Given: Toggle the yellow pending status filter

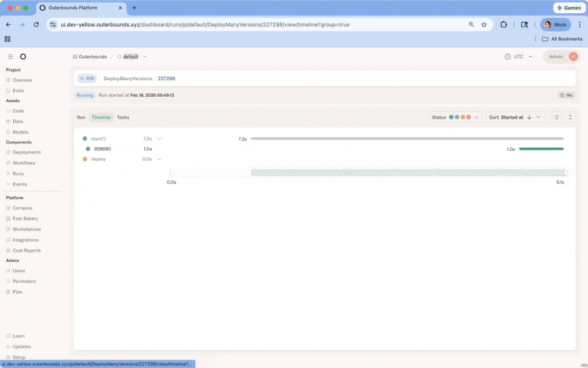Looking at the screenshot, I should click(x=463, y=117).
